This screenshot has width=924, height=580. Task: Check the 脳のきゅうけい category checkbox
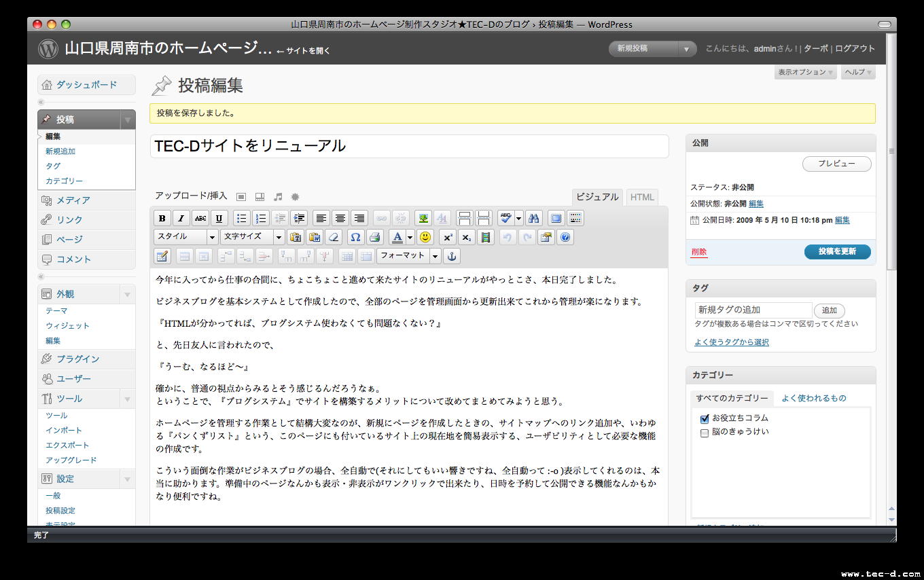point(705,433)
